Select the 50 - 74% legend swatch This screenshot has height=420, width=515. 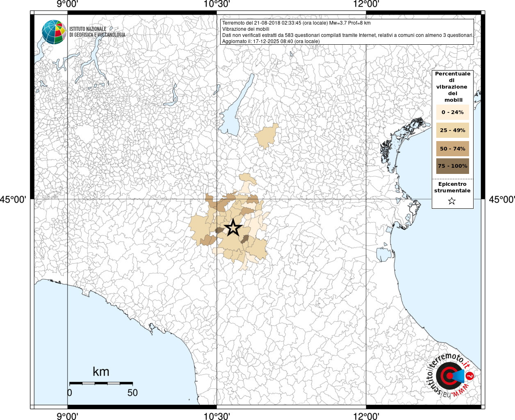coord(453,148)
